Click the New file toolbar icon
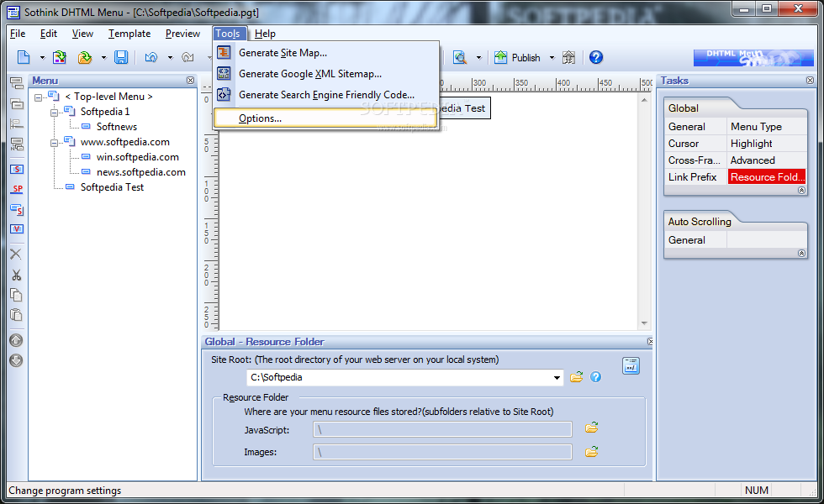 click(24, 57)
